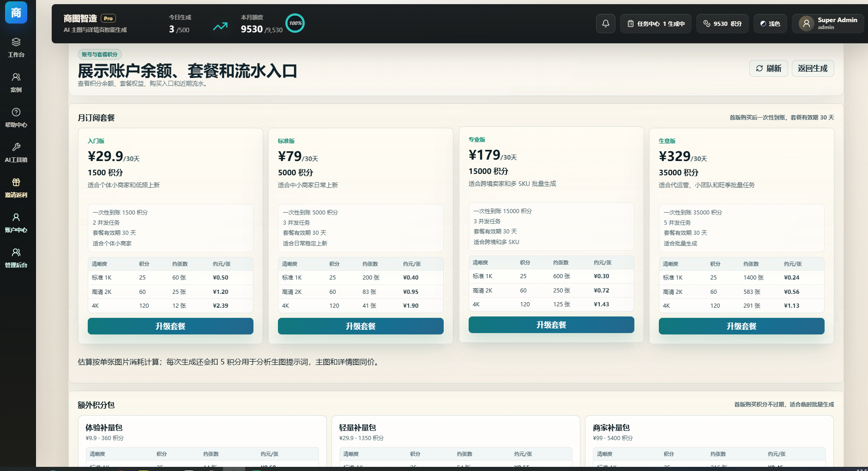Click the 账号与套餐积分 tag
868x471 pixels.
pyautogui.click(x=100, y=54)
